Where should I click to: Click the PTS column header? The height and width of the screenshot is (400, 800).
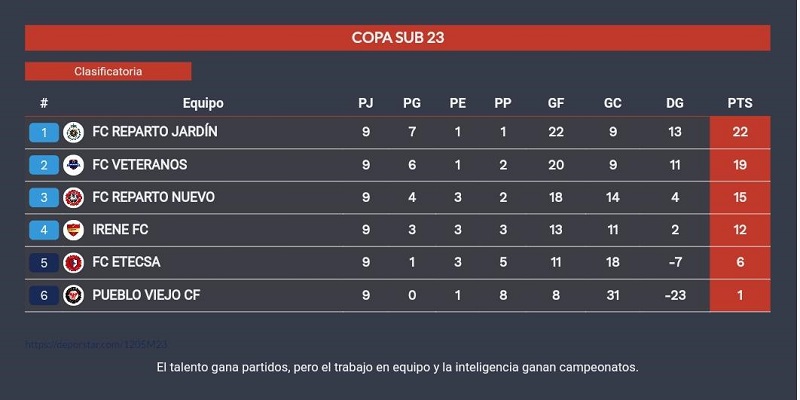(x=740, y=104)
